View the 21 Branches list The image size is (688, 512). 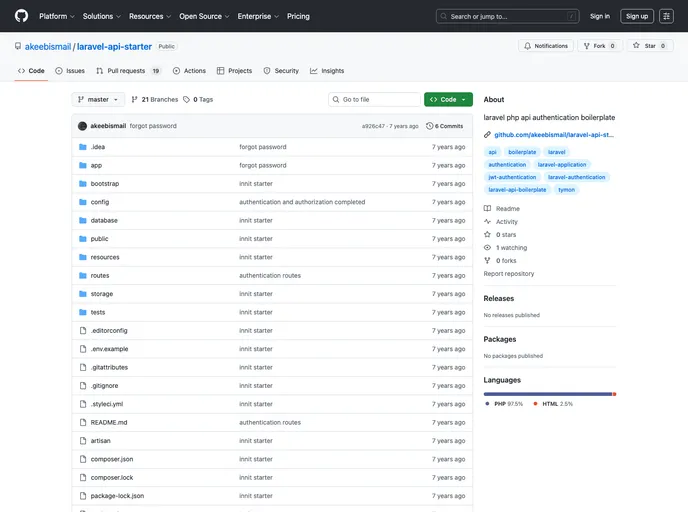[x=155, y=100]
